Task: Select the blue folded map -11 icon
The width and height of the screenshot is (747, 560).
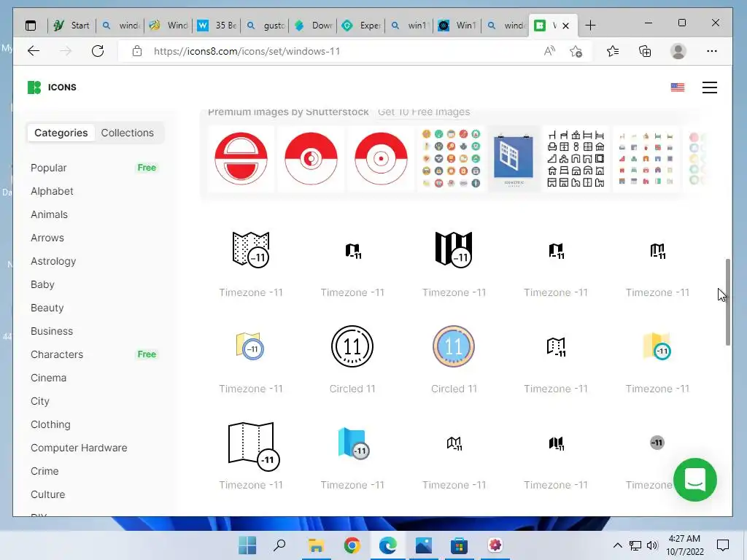Action: coord(354,443)
